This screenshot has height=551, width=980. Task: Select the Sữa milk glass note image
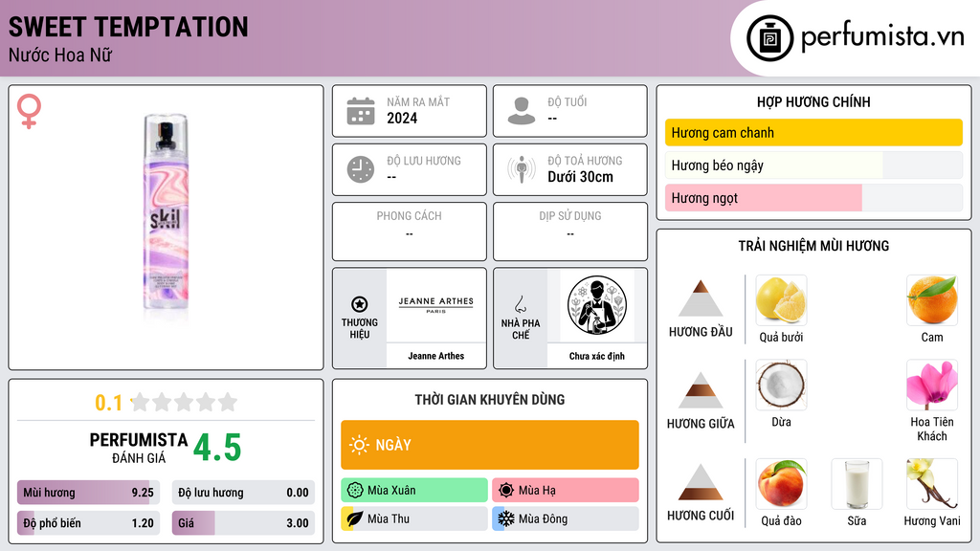857,484
